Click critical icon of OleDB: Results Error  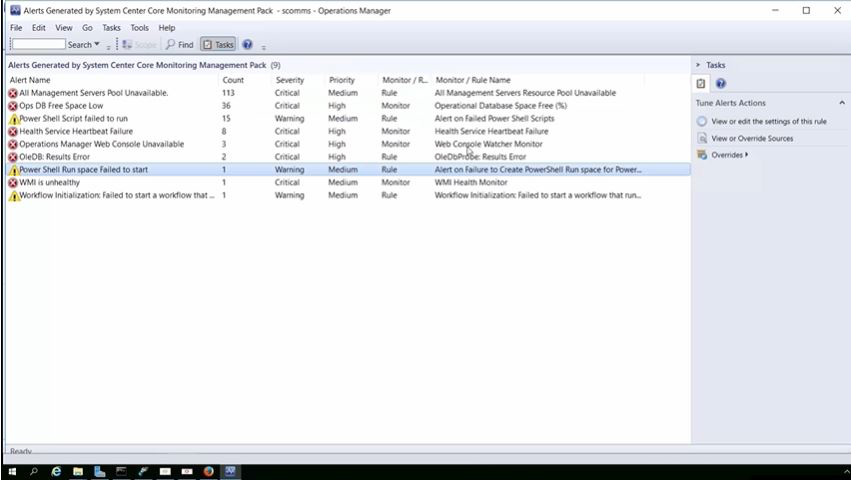click(x=13, y=157)
